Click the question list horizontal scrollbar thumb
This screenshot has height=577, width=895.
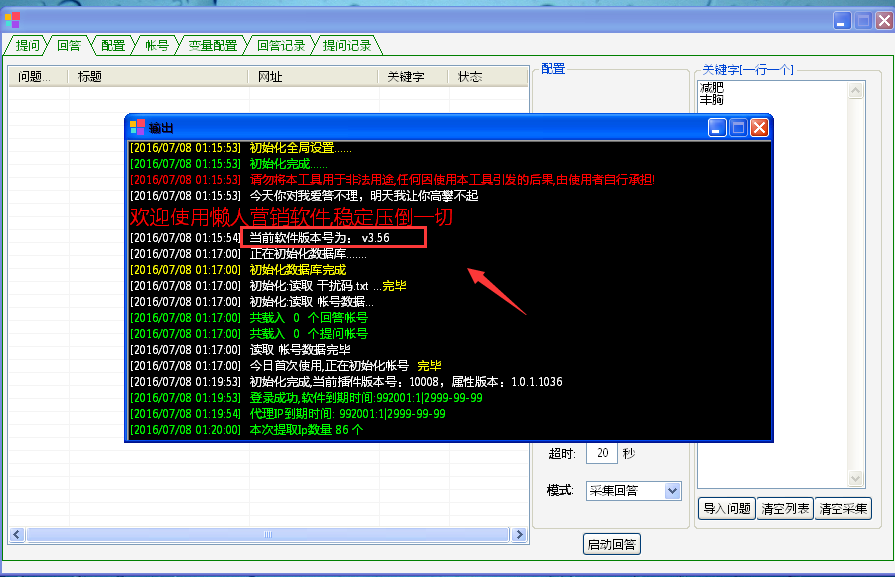pos(268,534)
